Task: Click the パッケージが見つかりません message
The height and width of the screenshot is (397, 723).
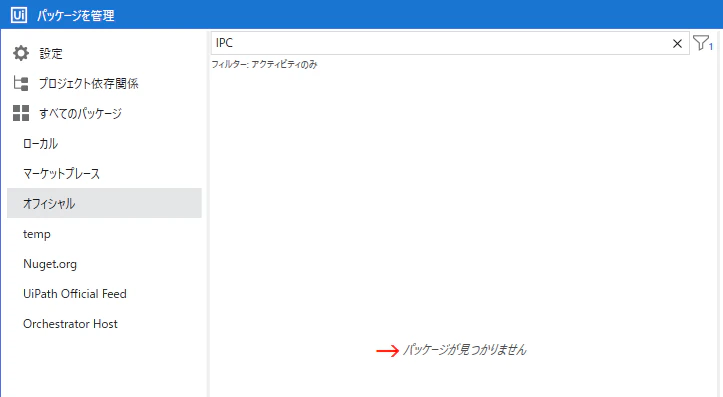Action: coord(465,350)
